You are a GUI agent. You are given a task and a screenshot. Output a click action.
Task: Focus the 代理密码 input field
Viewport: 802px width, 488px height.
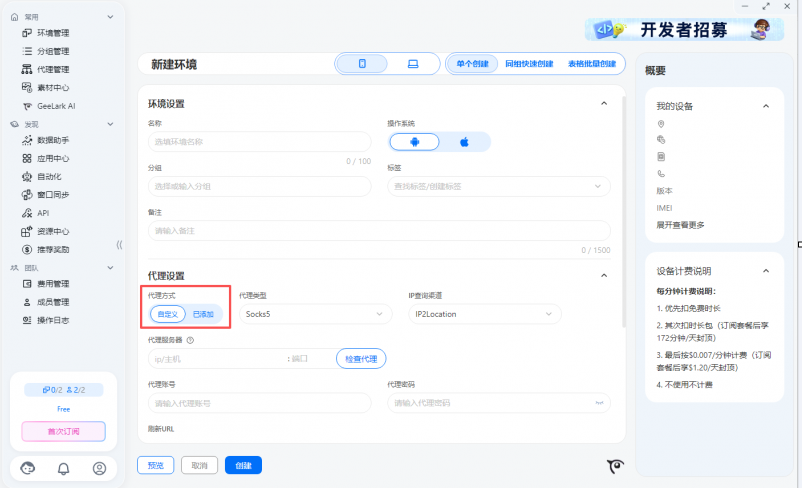(x=499, y=403)
